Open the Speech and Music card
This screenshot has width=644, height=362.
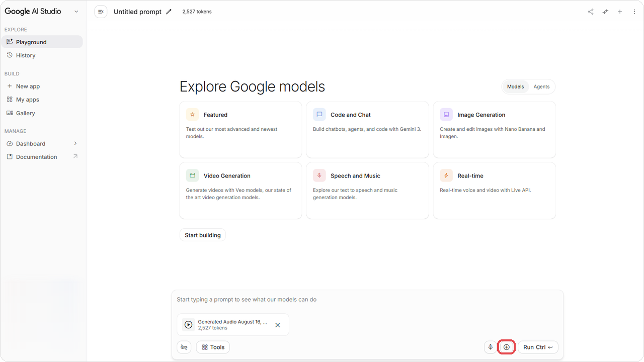367,191
